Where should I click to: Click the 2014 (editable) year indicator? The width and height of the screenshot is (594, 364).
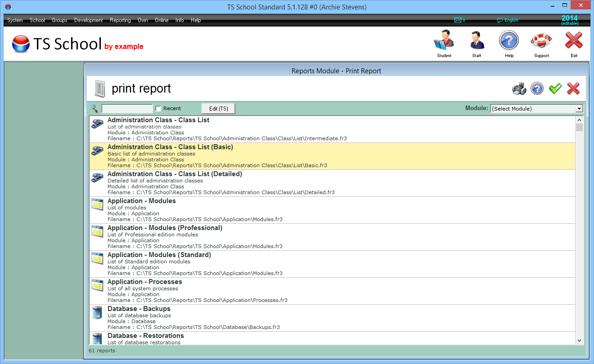[570, 20]
